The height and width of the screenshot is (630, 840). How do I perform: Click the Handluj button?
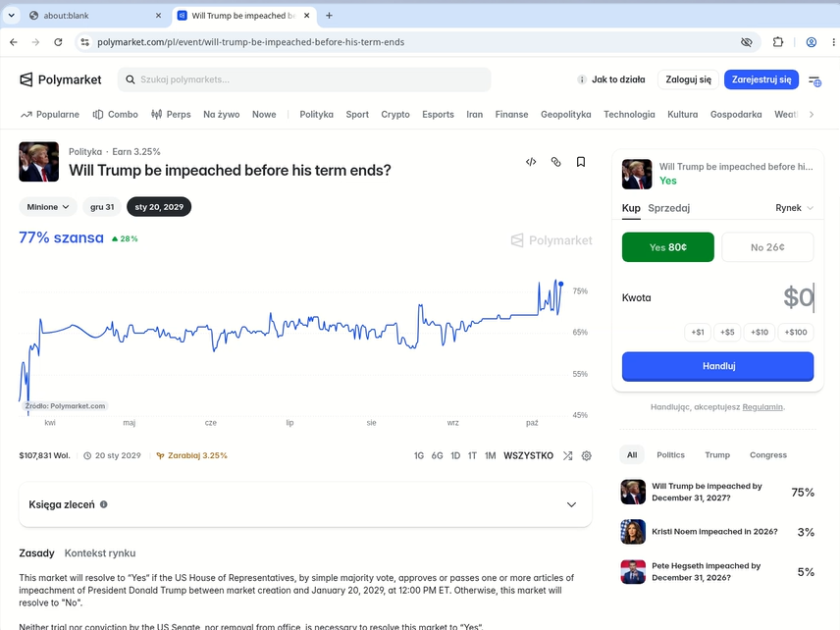tap(718, 366)
